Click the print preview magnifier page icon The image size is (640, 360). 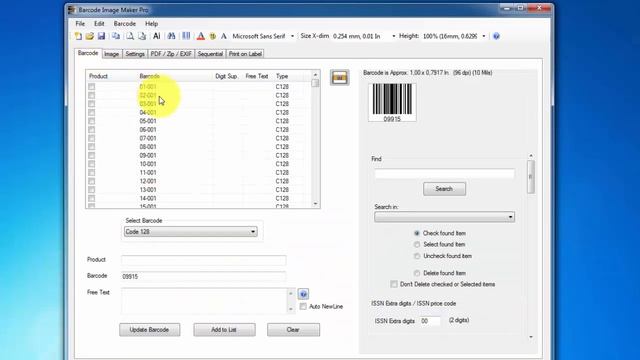(x=130, y=36)
